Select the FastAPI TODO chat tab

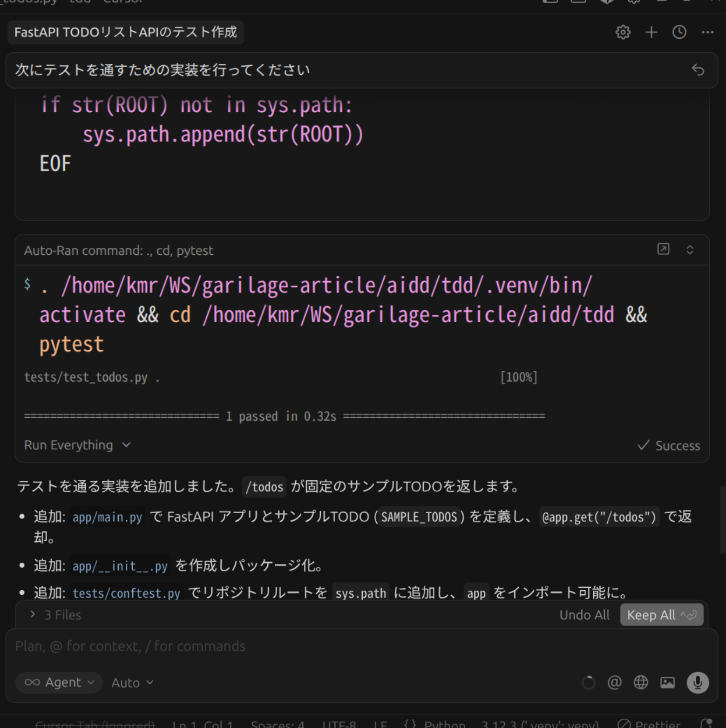(x=126, y=32)
